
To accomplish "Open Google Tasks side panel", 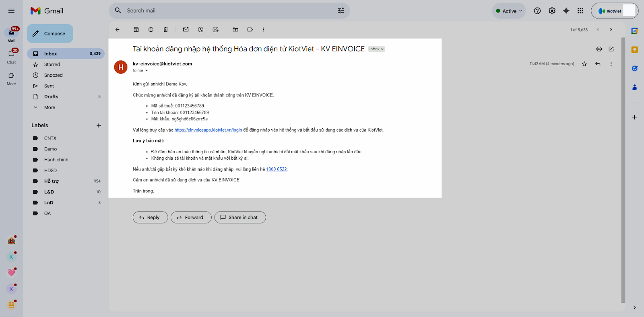I will coord(634,68).
